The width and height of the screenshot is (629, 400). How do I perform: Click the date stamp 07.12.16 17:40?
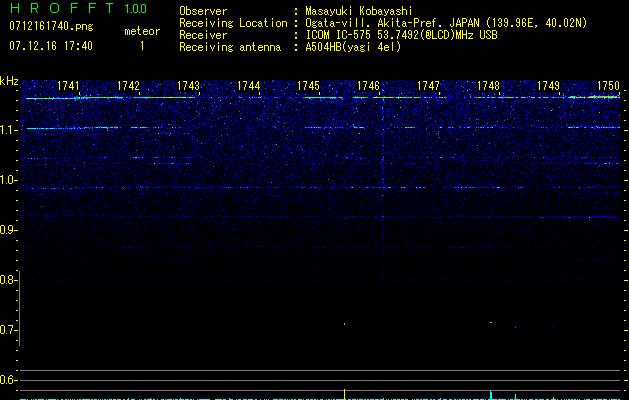51,46
